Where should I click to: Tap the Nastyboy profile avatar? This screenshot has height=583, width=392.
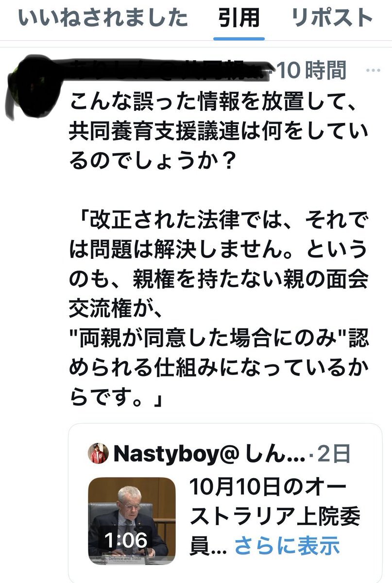[98, 453]
